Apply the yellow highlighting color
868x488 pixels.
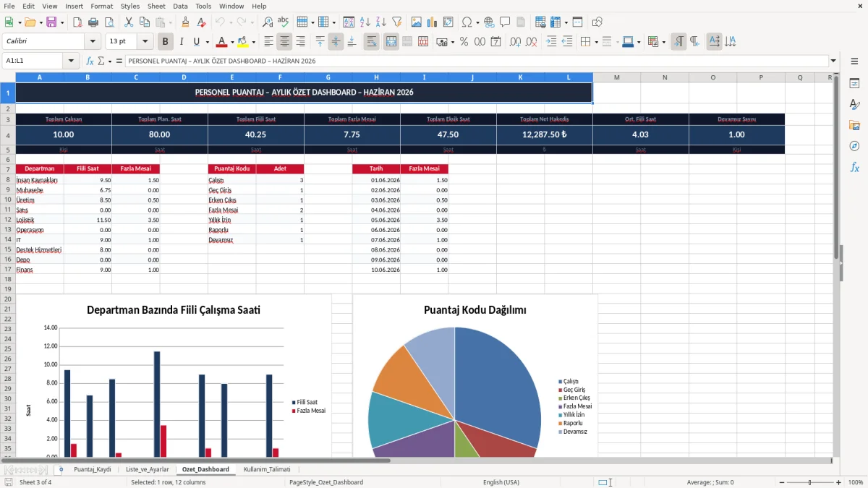click(243, 42)
